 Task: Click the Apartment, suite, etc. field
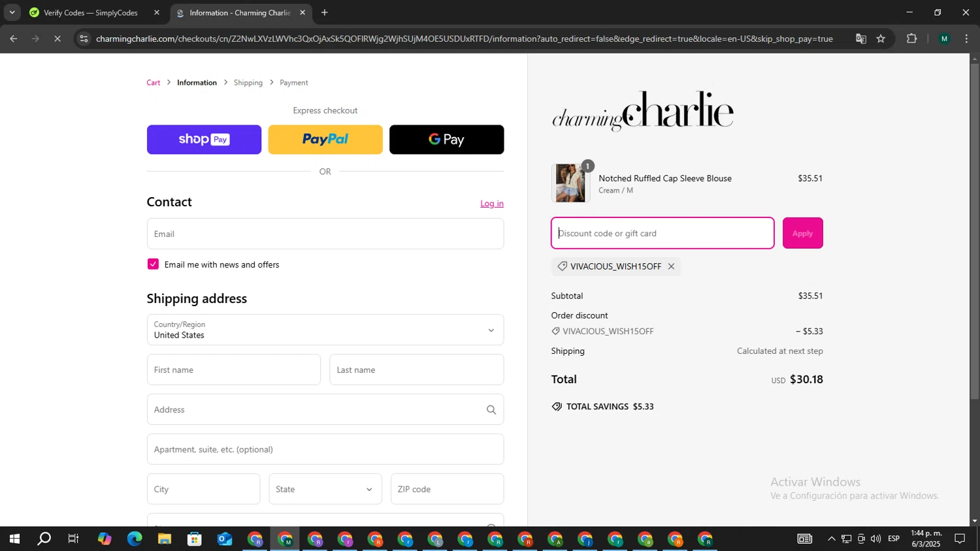point(325,449)
